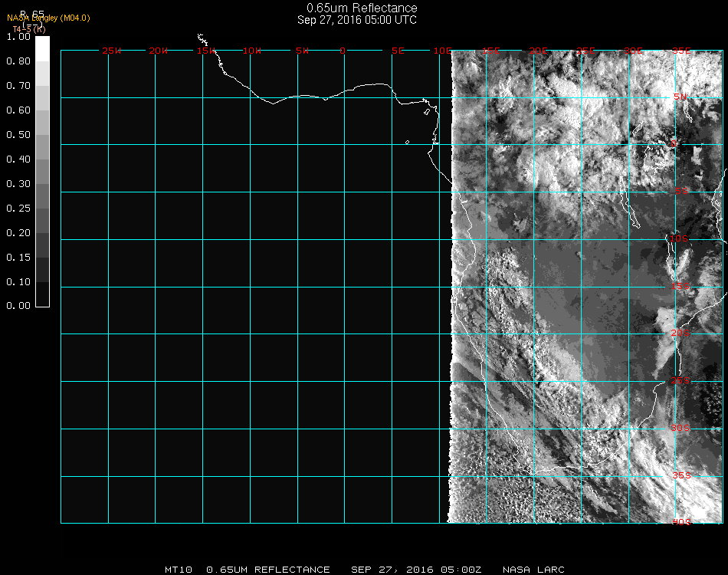
Task: Click the 20S latitude label
Action: tap(680, 333)
